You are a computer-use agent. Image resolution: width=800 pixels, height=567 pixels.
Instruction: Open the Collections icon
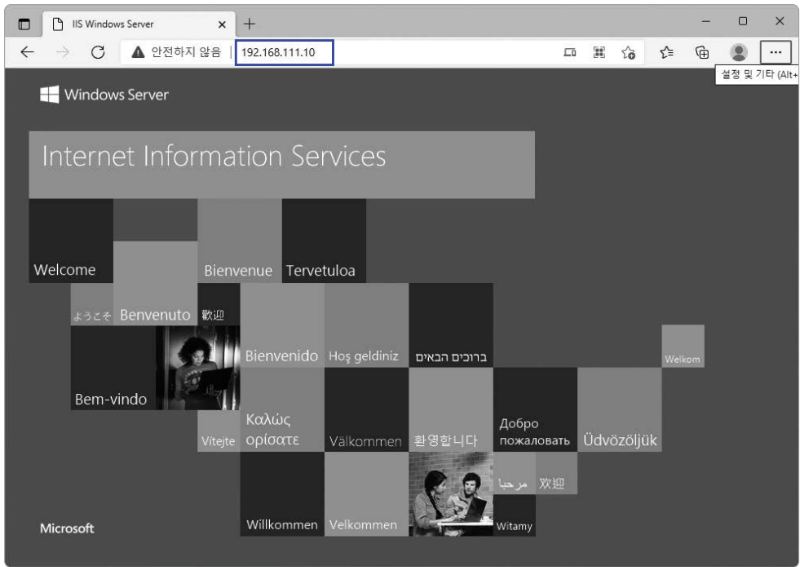coord(702,52)
